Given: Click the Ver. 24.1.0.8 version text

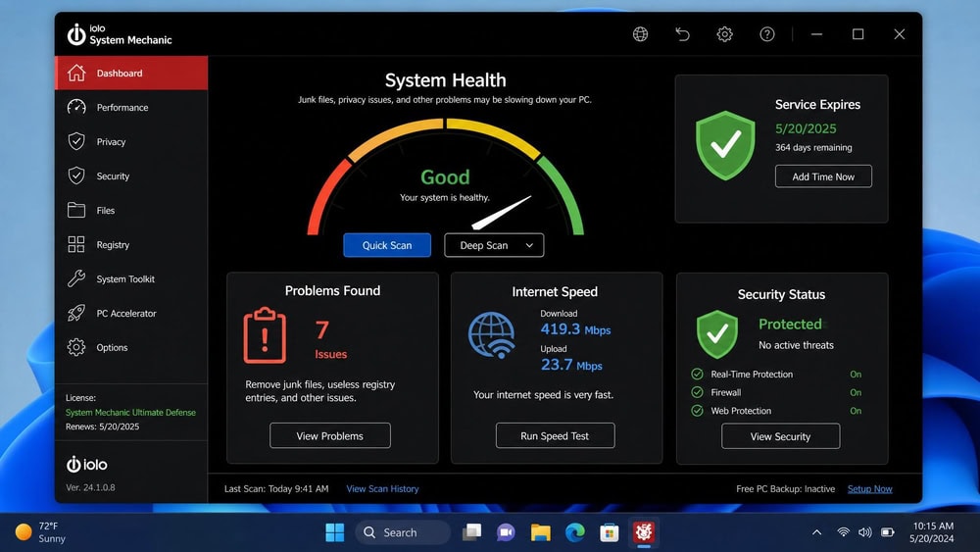Looking at the screenshot, I should [90, 487].
